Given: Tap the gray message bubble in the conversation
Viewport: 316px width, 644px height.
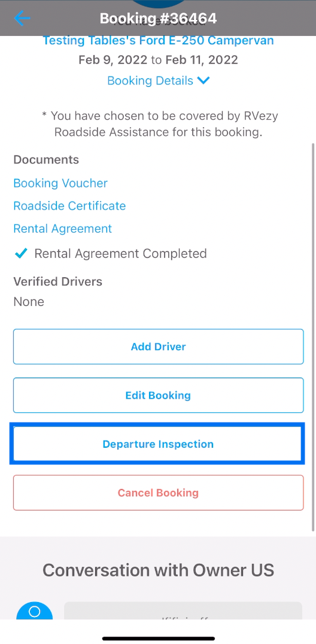Looking at the screenshot, I should tap(183, 611).
